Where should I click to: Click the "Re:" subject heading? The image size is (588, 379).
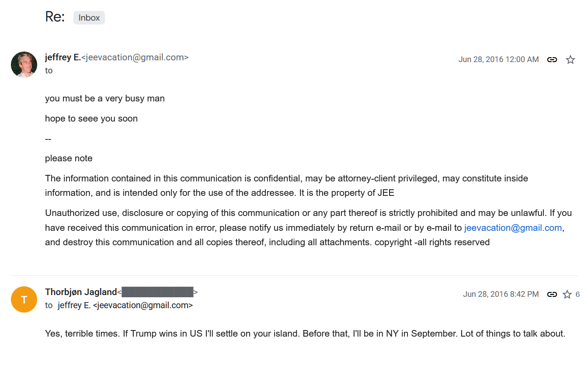pos(55,17)
